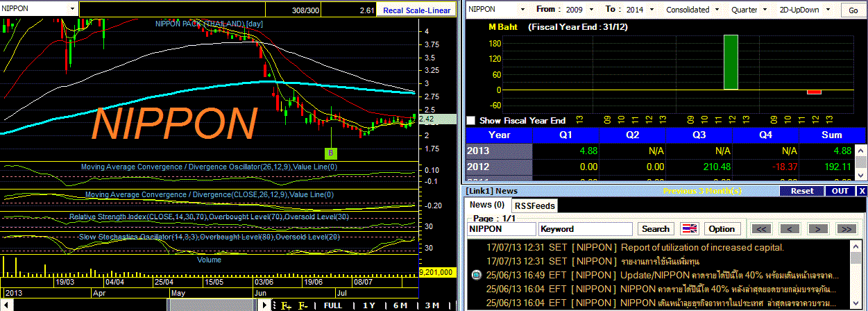This screenshot has height=311, width=868.
Task: Click the Go button
Action: tap(853, 10)
